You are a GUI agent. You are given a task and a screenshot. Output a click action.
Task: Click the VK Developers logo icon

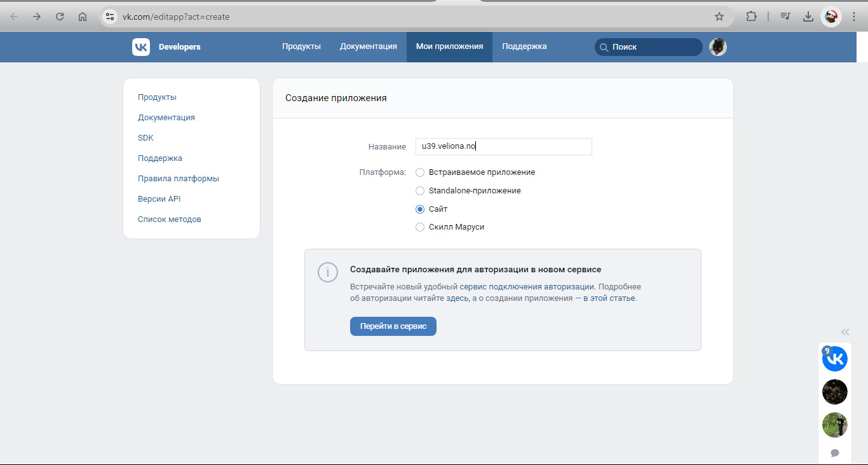click(141, 47)
